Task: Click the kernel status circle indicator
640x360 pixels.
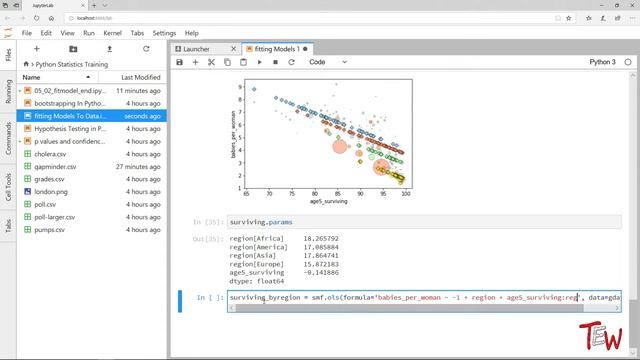Action: (628, 62)
